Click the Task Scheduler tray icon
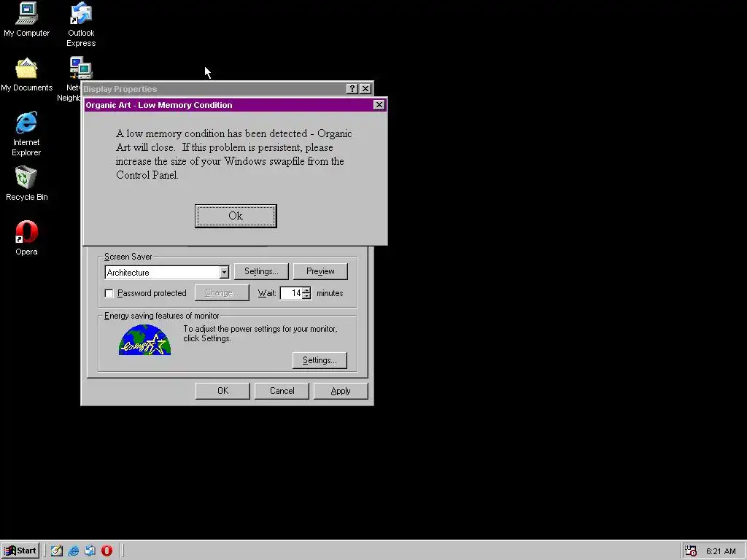The width and height of the screenshot is (747, 560). 691,551
